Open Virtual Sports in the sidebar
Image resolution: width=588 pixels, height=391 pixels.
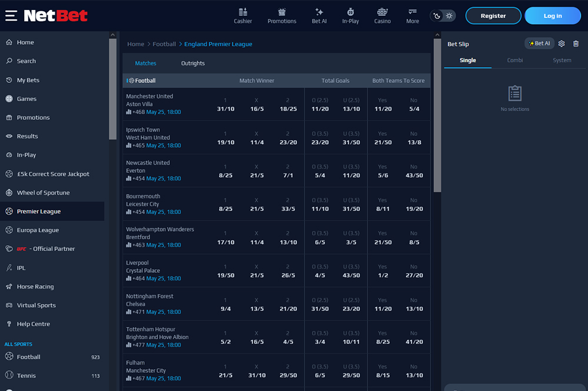52,305
